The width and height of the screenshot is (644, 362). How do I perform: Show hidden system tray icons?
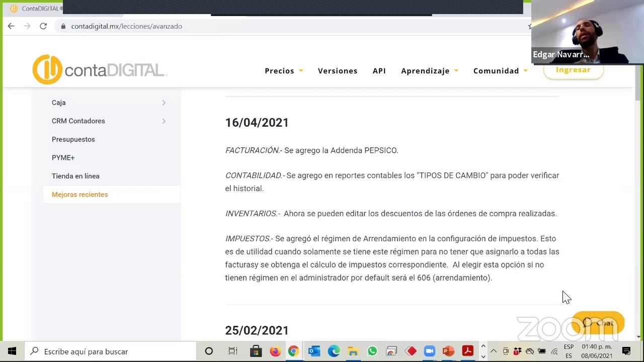click(494, 351)
